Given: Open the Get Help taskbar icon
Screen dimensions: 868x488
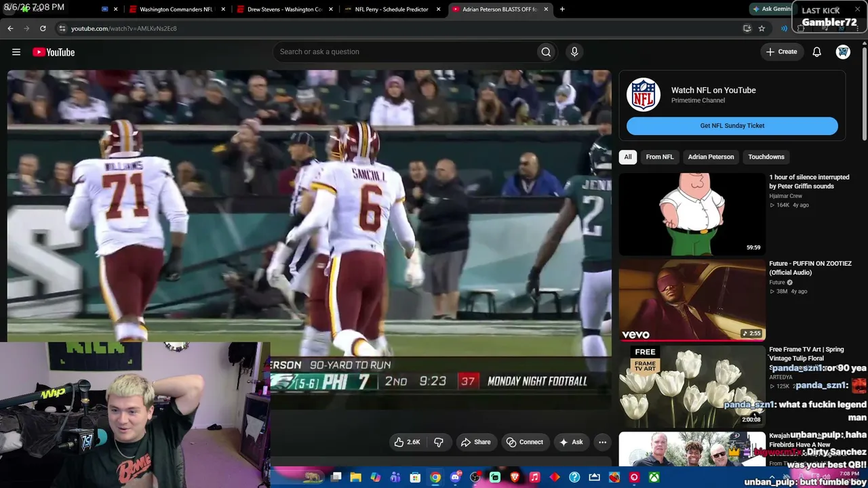Looking at the screenshot, I should pyautogui.click(x=574, y=477).
